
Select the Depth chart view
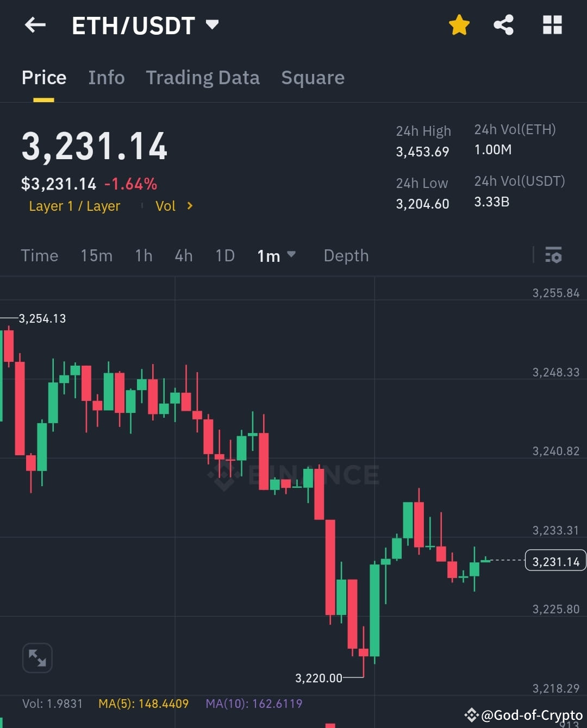tap(346, 255)
